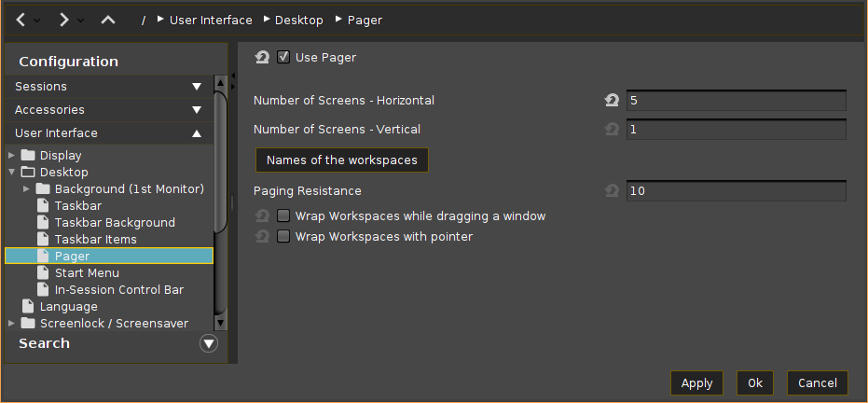Screen dimensions: 868x403
Task: Go up one level arrow
Action: 108,20
